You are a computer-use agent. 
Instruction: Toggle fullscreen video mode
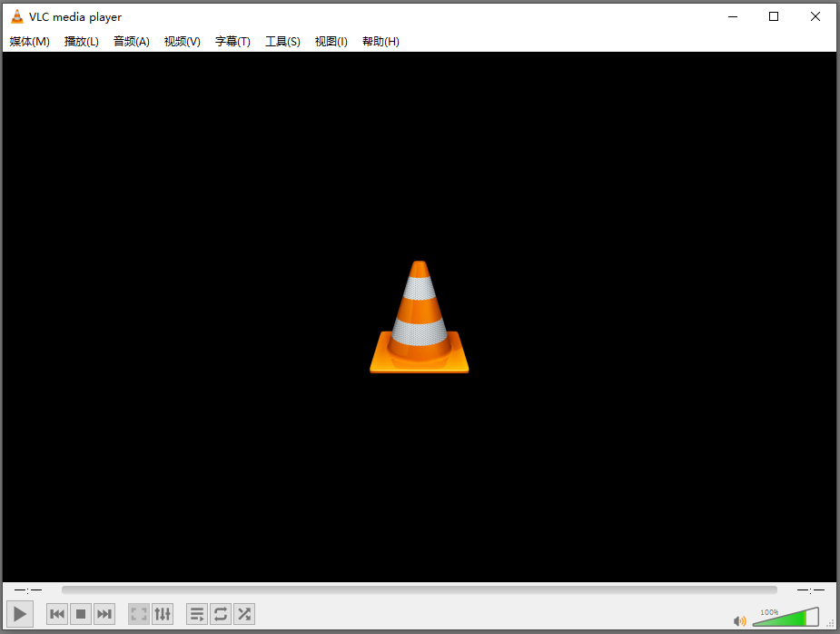tap(139, 614)
